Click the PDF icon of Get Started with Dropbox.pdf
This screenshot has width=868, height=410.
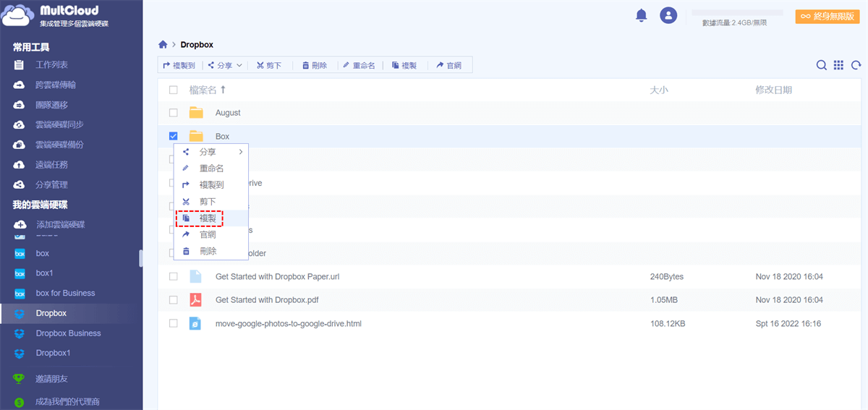point(195,300)
